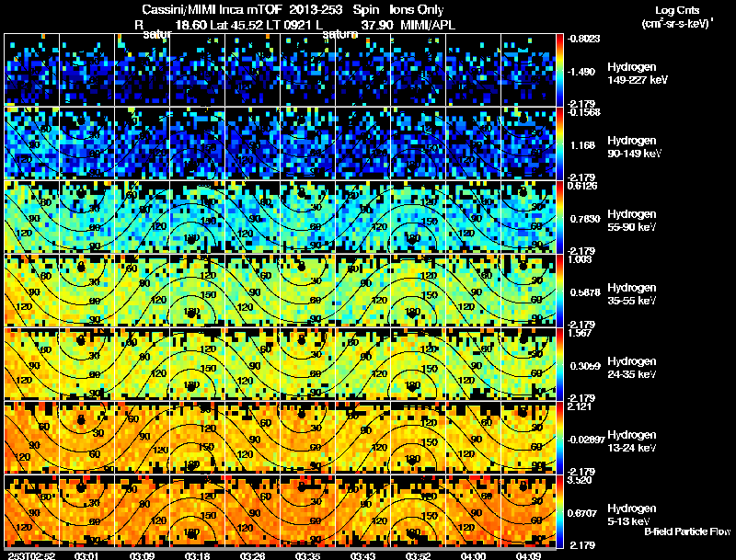The height and width of the screenshot is (560, 736).
Task: Click the first 149-227 keV thumbnail panel
Action: [31, 70]
